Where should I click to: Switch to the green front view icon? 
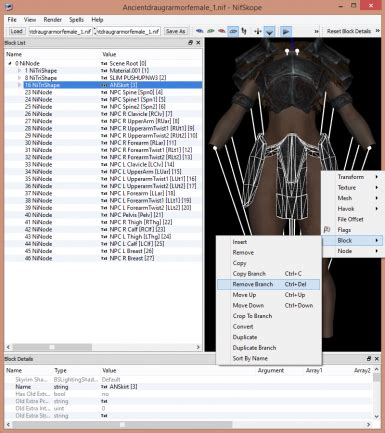tap(210, 31)
